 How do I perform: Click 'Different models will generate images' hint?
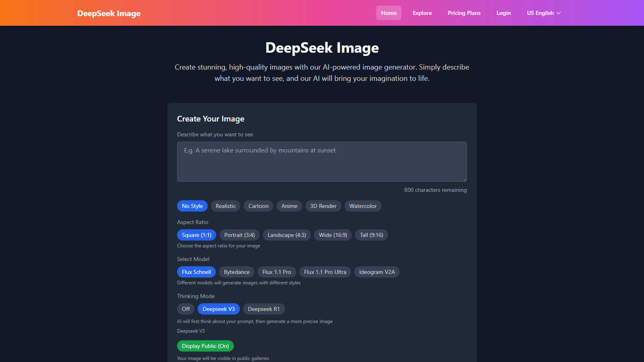coord(239,283)
